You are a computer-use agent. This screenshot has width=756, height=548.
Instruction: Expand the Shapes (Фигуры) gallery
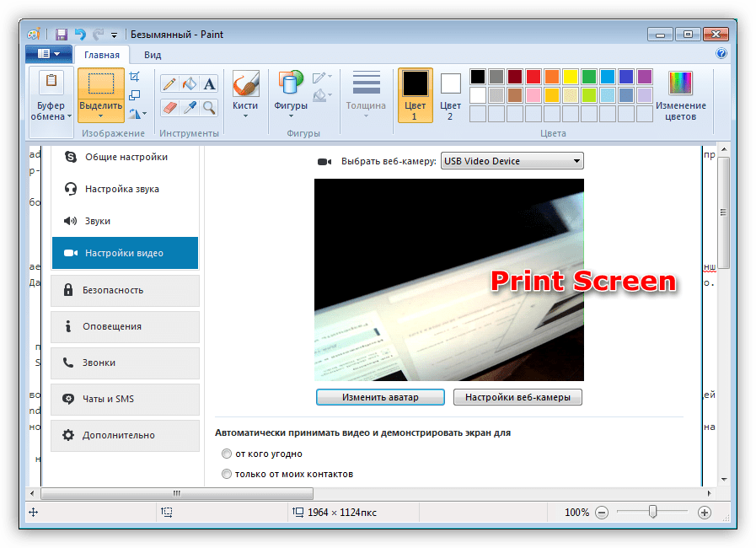(290, 116)
